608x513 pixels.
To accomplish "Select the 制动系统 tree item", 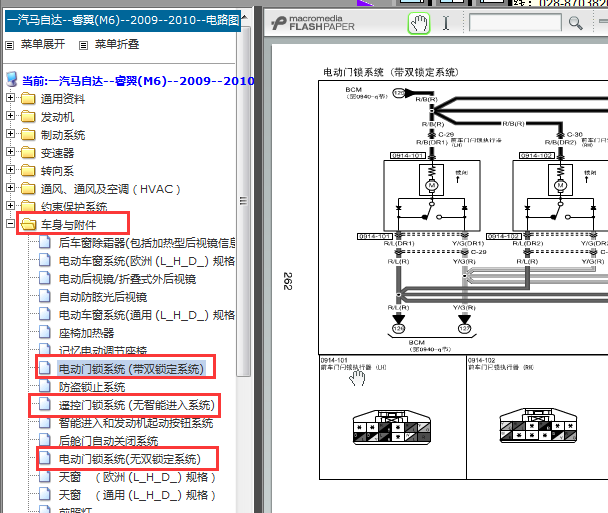I will click(x=63, y=135).
